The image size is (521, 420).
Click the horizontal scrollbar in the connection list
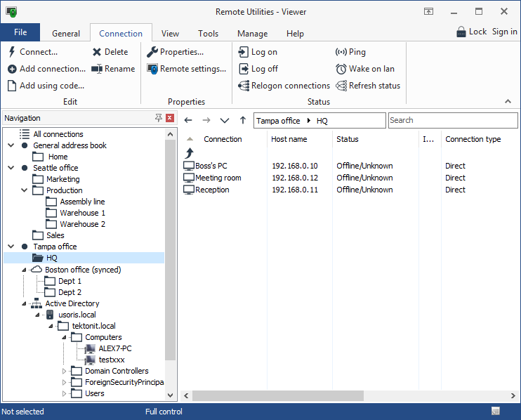click(x=278, y=395)
